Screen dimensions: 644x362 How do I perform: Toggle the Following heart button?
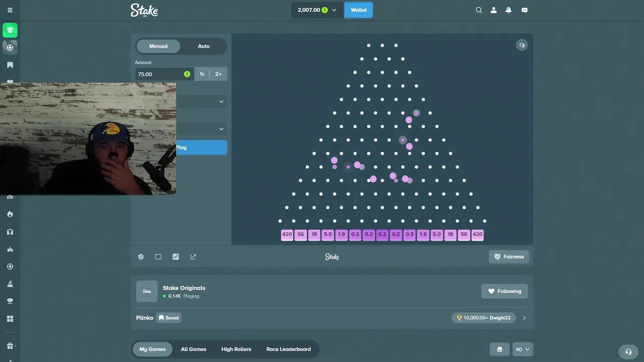[x=505, y=291]
